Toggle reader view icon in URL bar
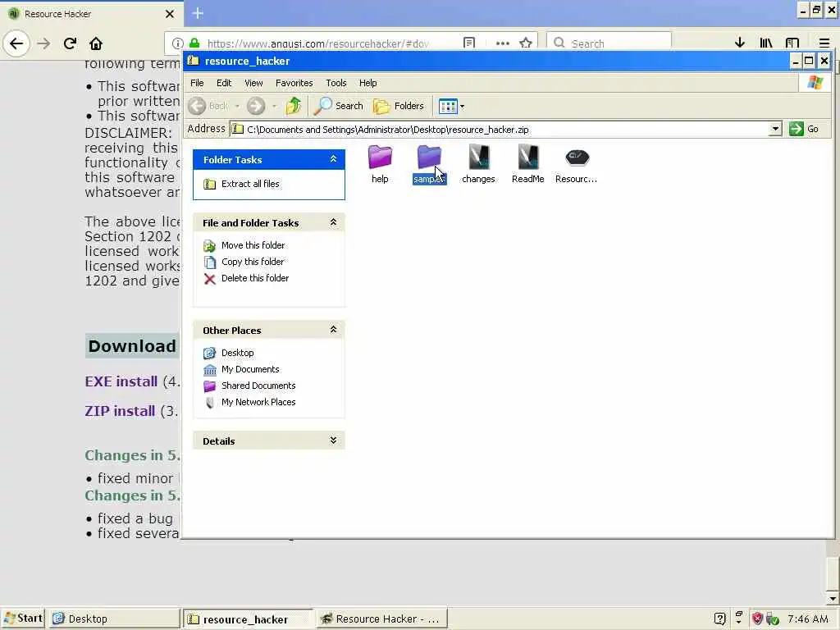 coord(468,43)
